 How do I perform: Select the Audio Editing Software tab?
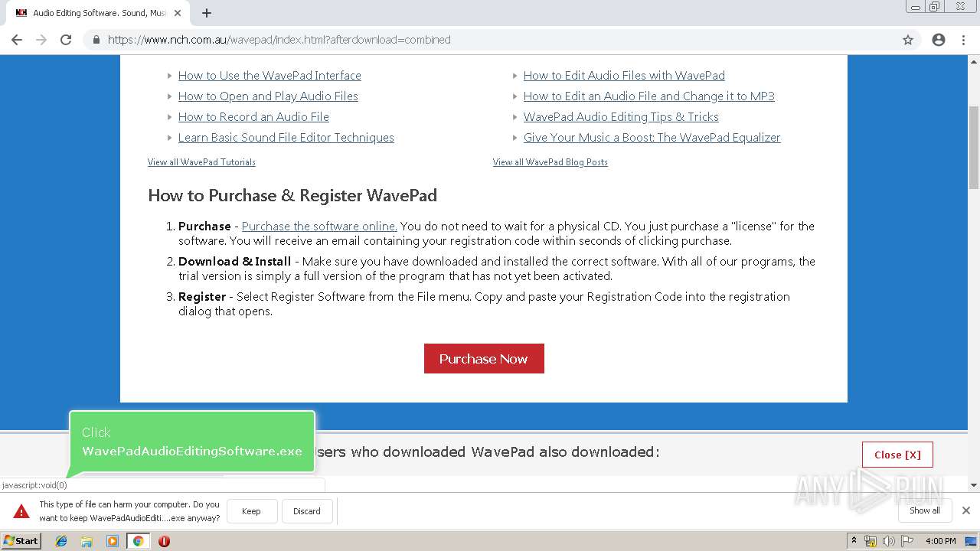[x=97, y=13]
